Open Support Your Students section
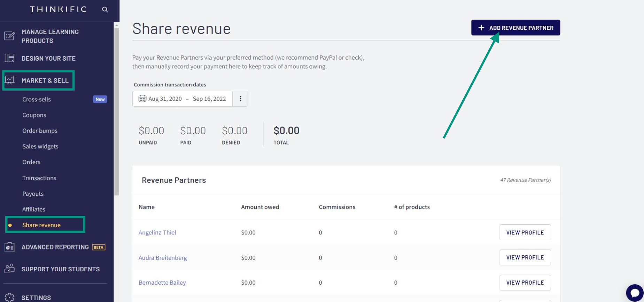Viewport: 644px width, 302px height. (61, 269)
